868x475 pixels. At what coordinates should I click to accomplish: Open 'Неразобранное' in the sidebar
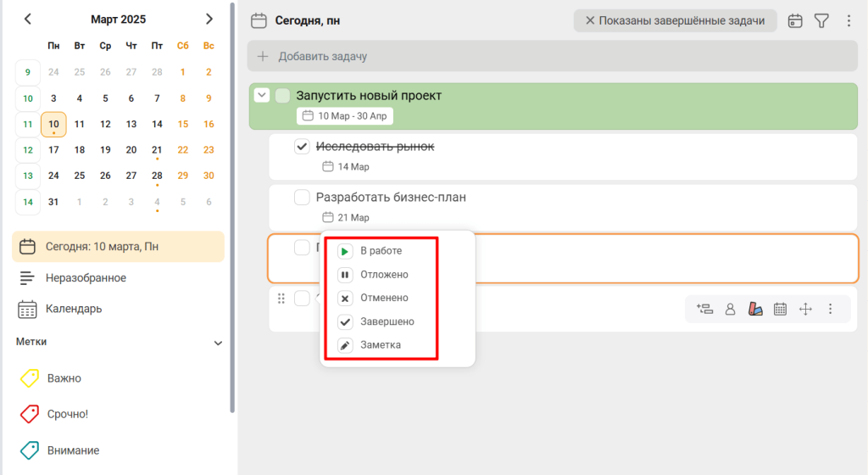tap(85, 278)
